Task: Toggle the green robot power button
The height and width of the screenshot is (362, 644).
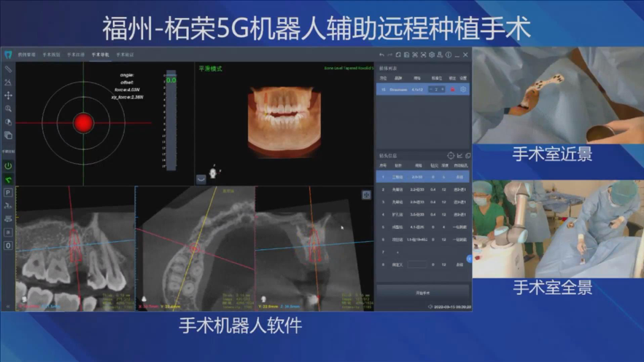Action: coord(8,166)
